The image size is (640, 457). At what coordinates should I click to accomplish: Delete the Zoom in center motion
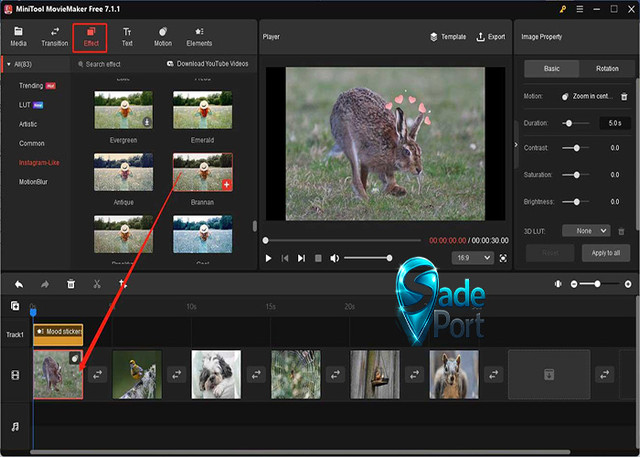pos(624,97)
